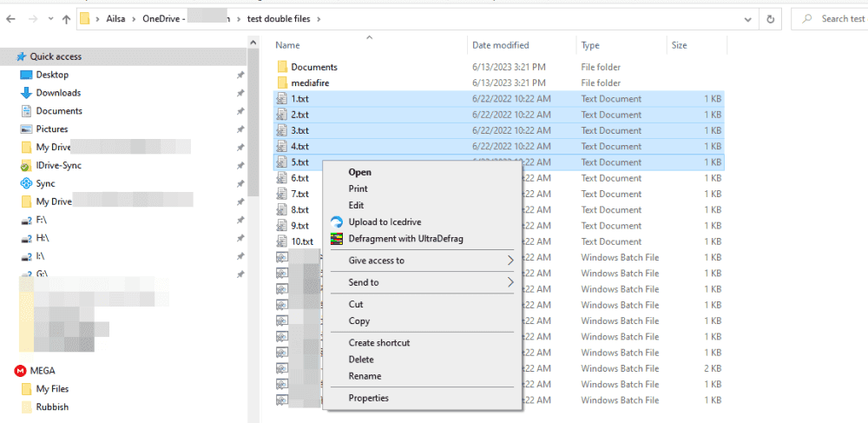
Task: Click the Back navigation arrow
Action: coord(10,18)
